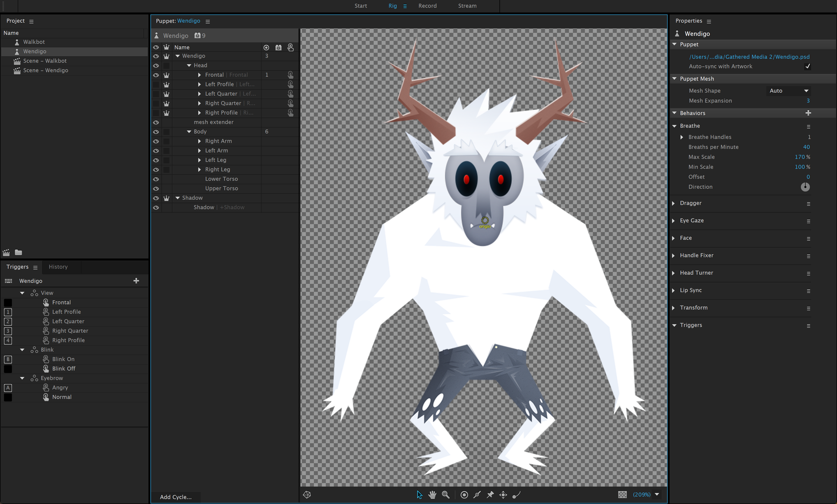Viewport: 837px width, 504px height.
Task: Select the Fixed pin tool
Action: pyautogui.click(x=490, y=494)
